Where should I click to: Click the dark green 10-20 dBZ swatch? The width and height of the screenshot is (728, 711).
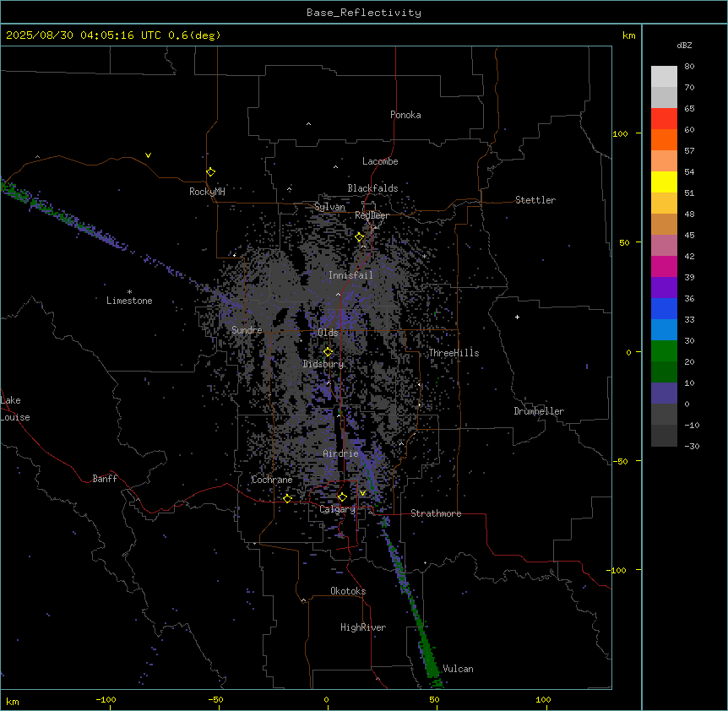click(x=664, y=372)
